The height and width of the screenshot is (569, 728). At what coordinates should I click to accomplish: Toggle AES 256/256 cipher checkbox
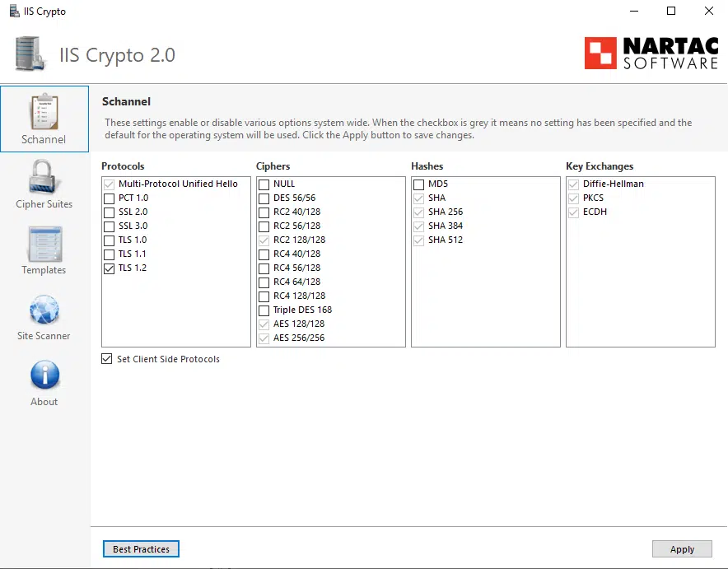[264, 338]
